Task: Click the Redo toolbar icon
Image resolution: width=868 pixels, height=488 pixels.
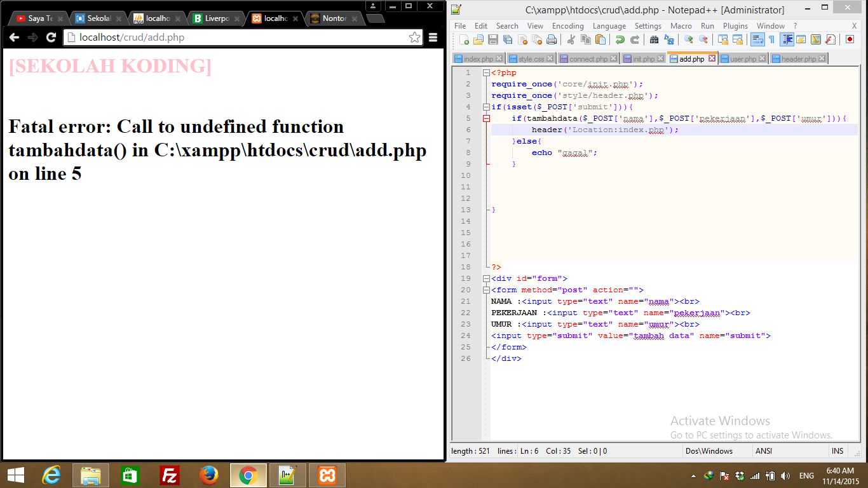Action: 634,39
